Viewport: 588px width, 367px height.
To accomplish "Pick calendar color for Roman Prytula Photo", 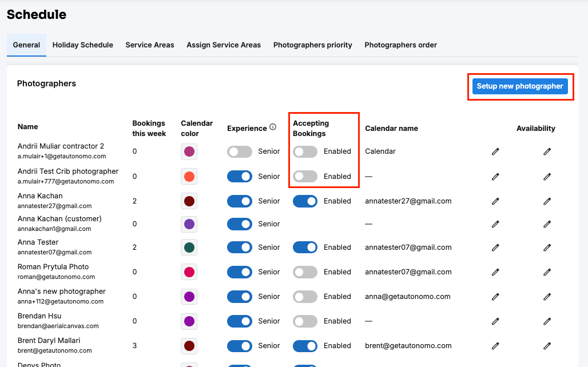I will click(189, 272).
